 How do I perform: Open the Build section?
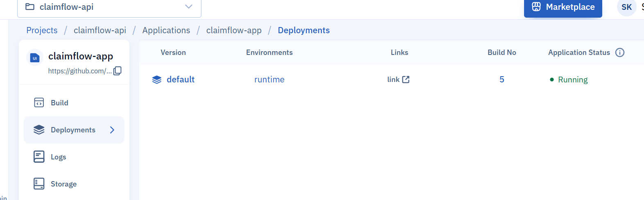click(x=74, y=103)
